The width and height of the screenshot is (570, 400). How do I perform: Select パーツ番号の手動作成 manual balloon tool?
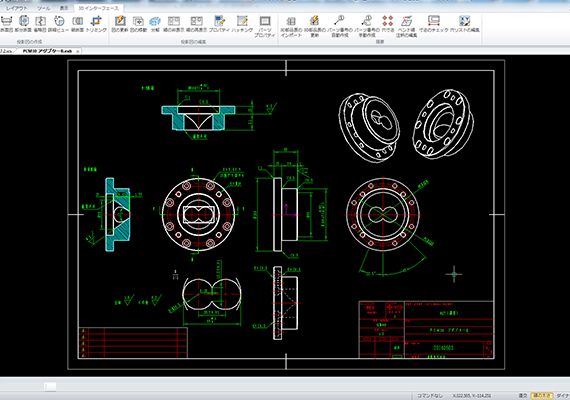[367, 27]
